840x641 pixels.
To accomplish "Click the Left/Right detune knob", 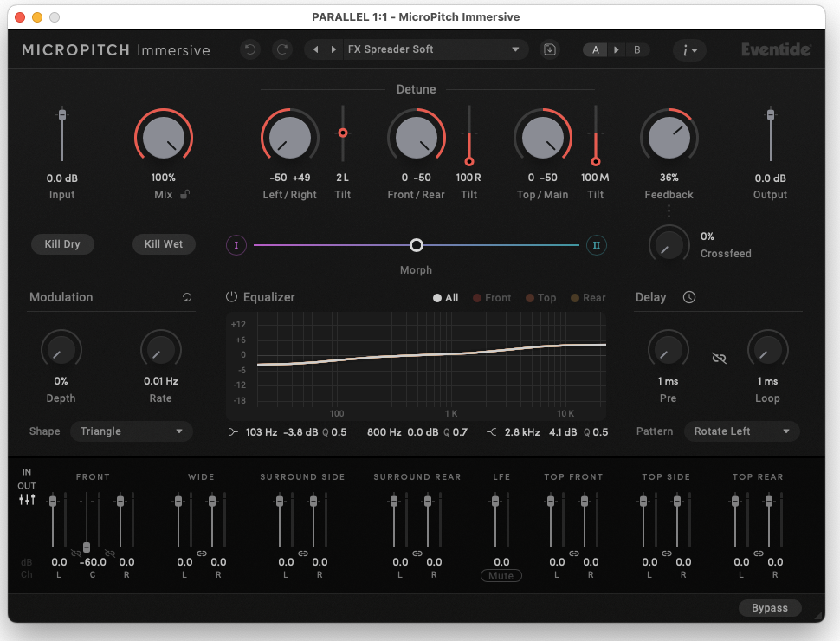I will (x=290, y=138).
